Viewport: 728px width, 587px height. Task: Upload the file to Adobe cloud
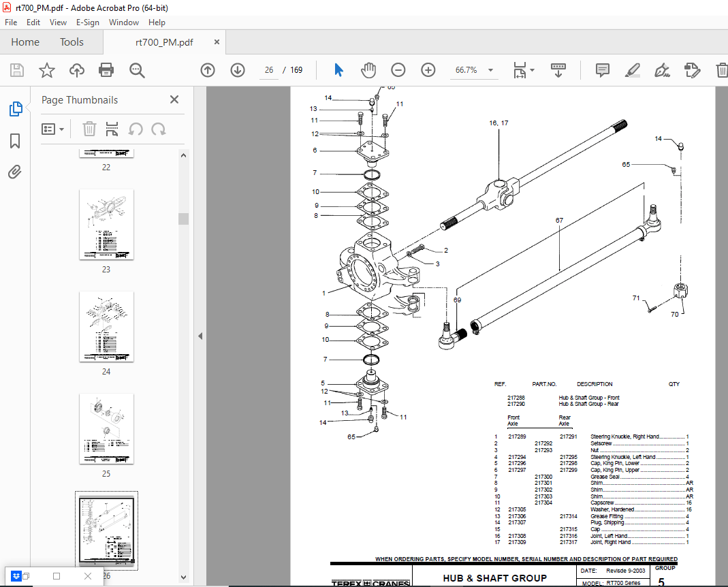coord(76,69)
